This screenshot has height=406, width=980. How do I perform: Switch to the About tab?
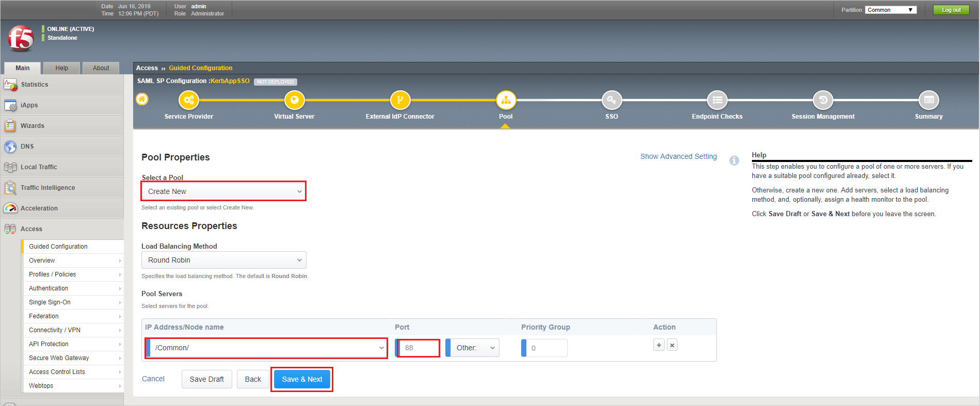pos(101,68)
